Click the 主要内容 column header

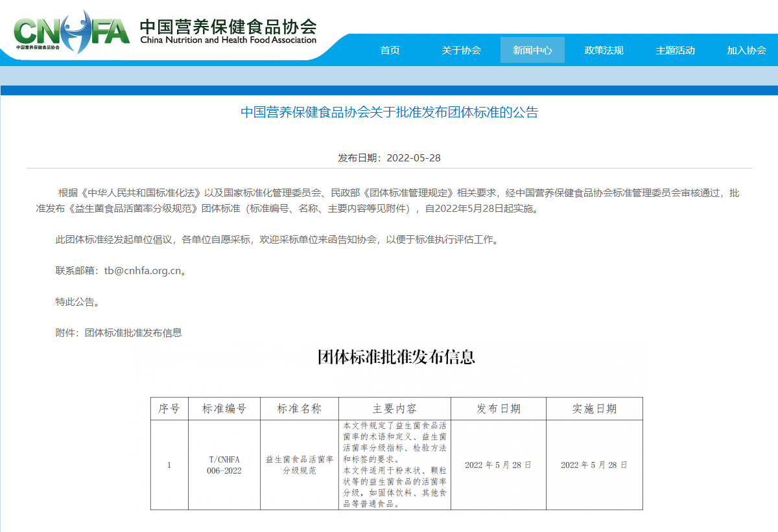pyautogui.click(x=395, y=409)
